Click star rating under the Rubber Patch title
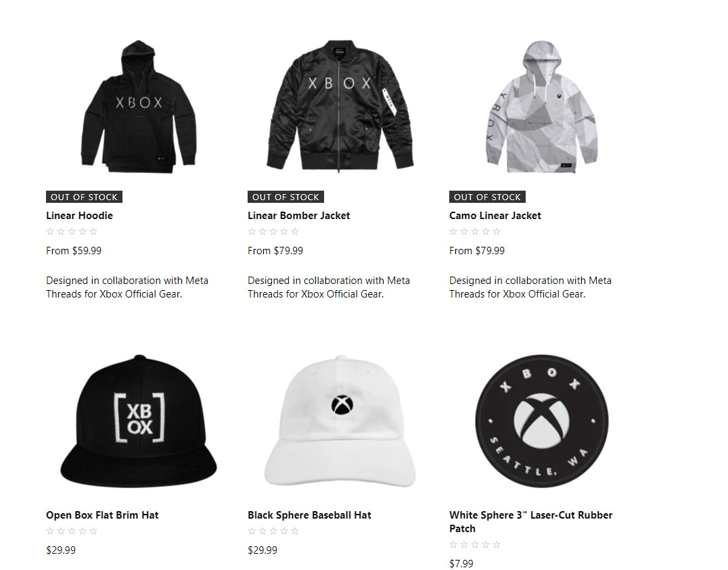Image resolution: width=728 pixels, height=570 pixels. click(475, 544)
